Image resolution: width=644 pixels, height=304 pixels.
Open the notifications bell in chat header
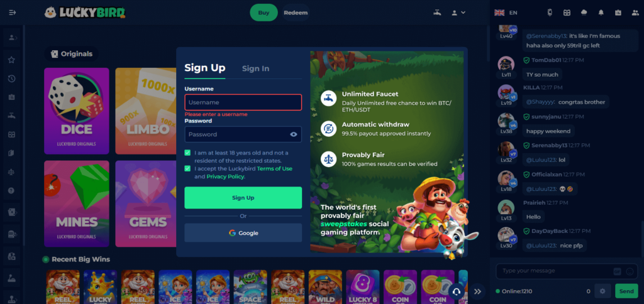[x=601, y=13]
